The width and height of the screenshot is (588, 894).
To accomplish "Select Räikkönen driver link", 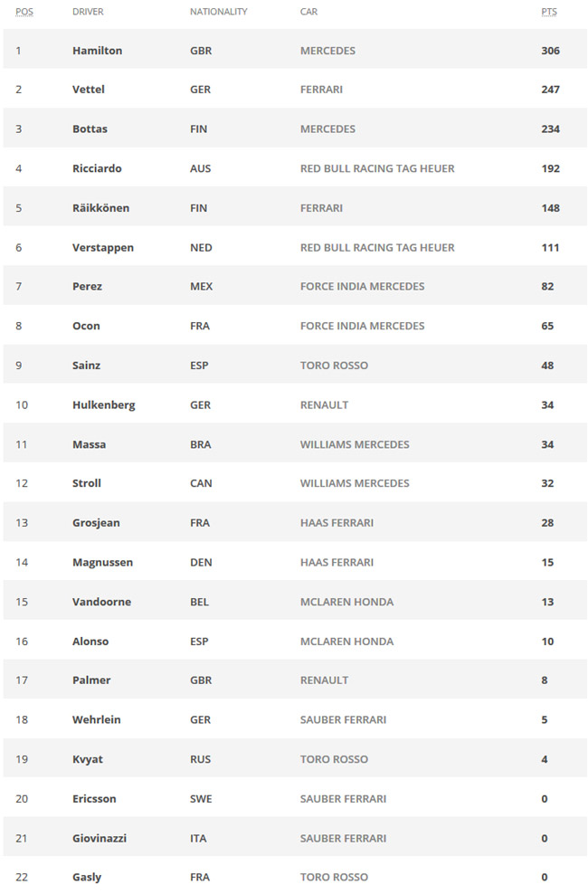I will (x=100, y=207).
